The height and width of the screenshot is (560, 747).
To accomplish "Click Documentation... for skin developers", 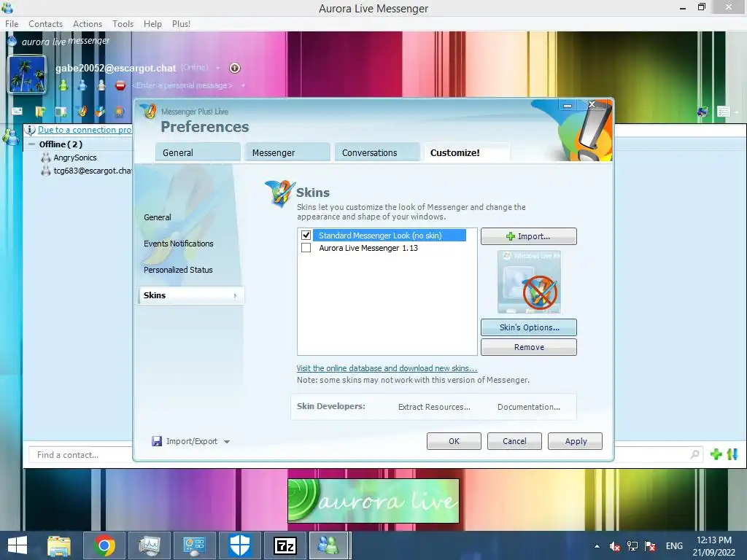I will (x=529, y=407).
